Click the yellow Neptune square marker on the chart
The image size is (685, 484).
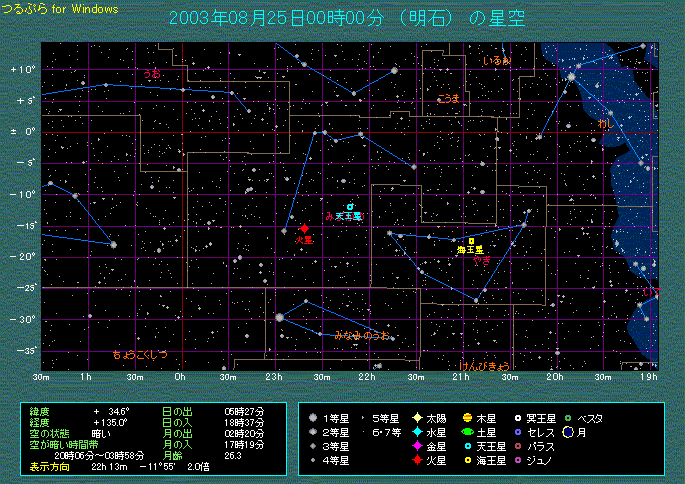[471, 241]
